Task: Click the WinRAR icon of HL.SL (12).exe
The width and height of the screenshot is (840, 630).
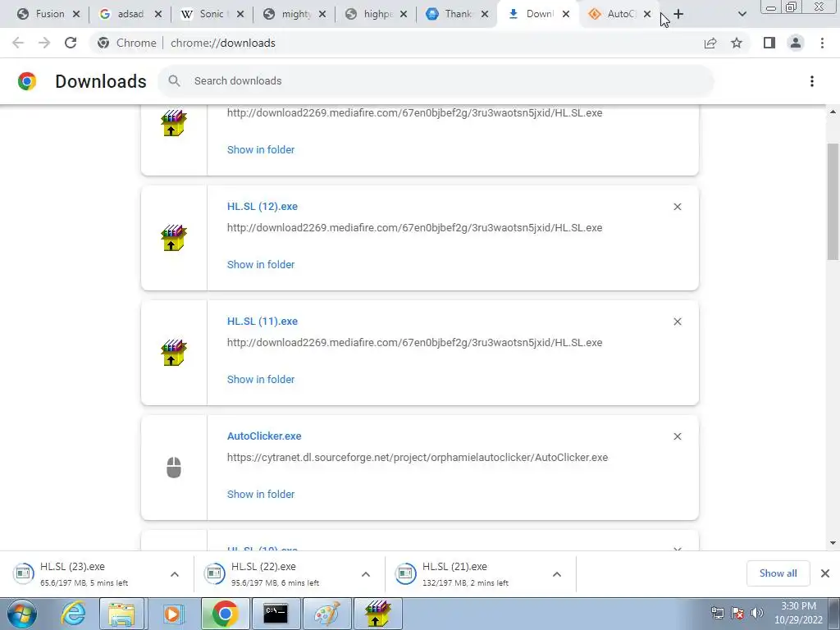Action: (174, 238)
